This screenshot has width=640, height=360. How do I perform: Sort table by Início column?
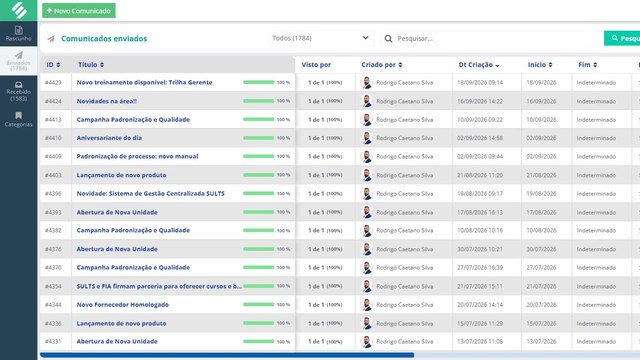click(540, 64)
